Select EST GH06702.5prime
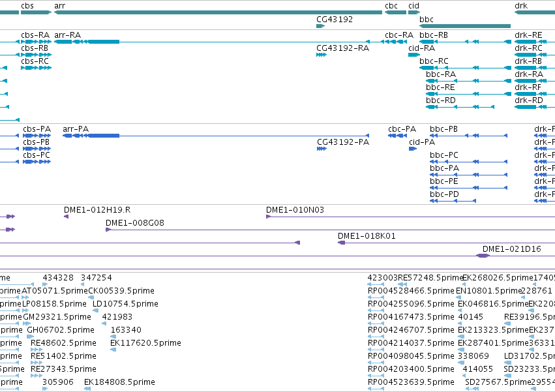Image resolution: width=555 pixels, height=392 pixels. point(31,337)
